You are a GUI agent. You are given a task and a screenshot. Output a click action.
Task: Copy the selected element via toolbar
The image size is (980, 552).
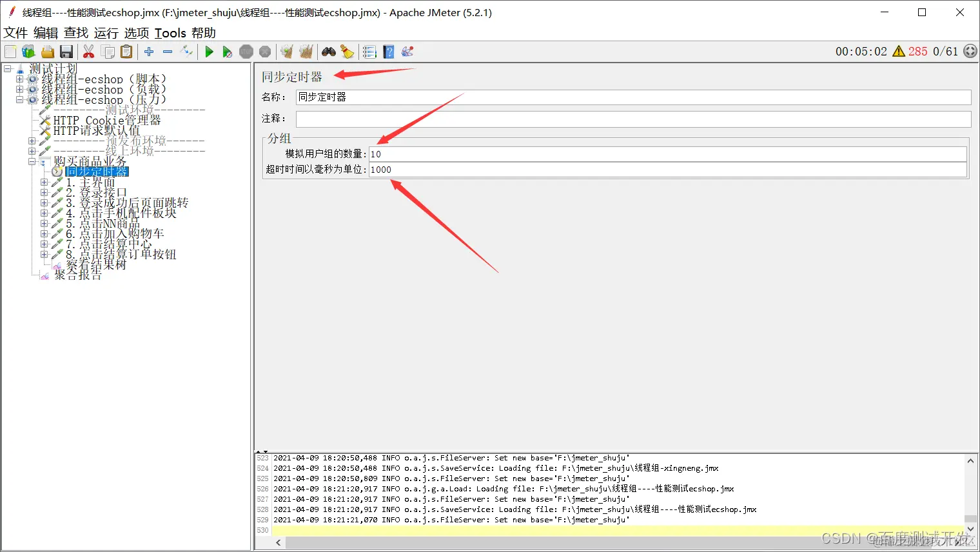click(x=108, y=52)
